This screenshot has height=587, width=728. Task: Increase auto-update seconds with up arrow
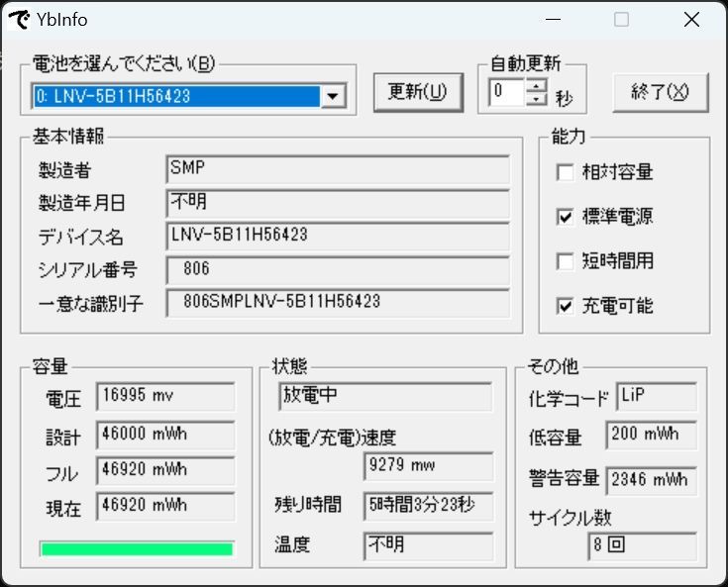click(x=536, y=85)
